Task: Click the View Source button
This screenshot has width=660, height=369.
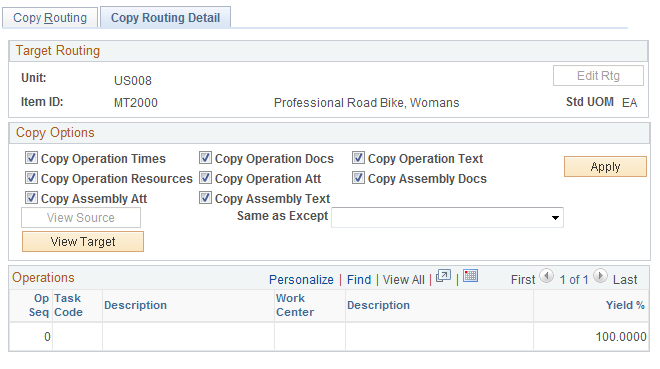Action: 81,218
